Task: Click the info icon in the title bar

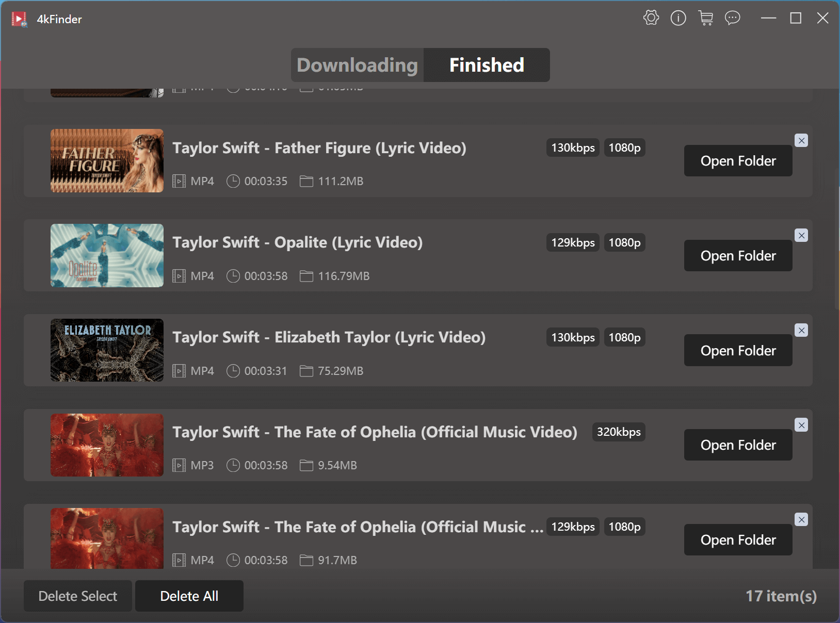Action: (x=678, y=18)
